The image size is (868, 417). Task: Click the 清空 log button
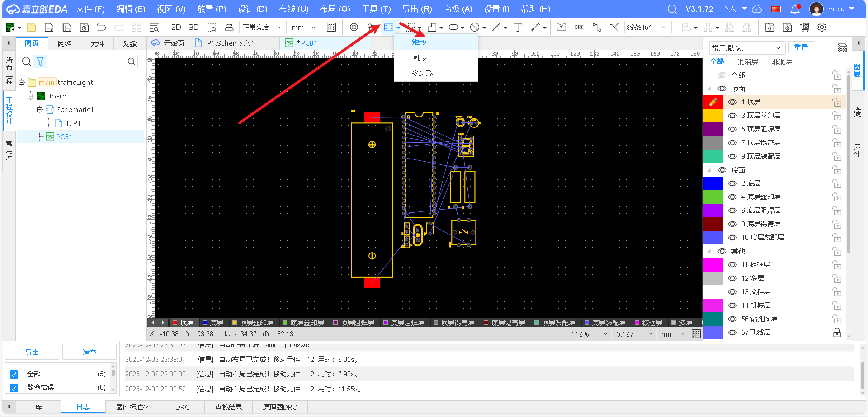[90, 352]
